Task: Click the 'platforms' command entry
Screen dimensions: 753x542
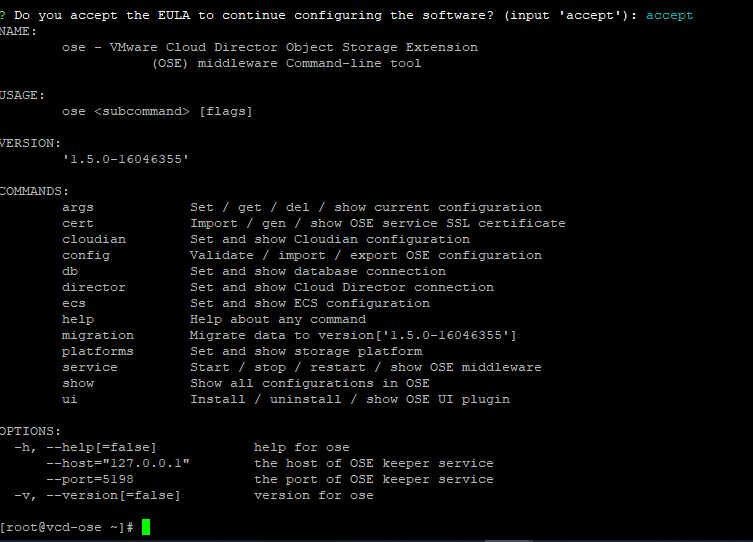Action: [x=97, y=351]
